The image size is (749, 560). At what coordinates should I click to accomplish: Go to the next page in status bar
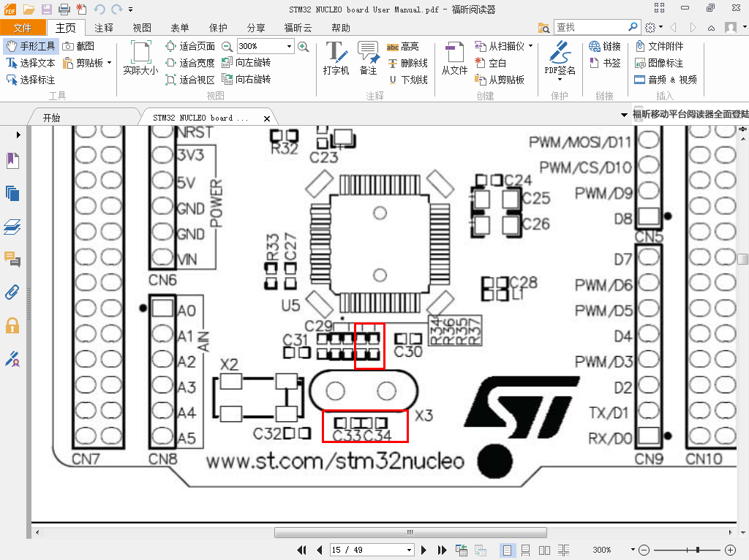pos(424,550)
